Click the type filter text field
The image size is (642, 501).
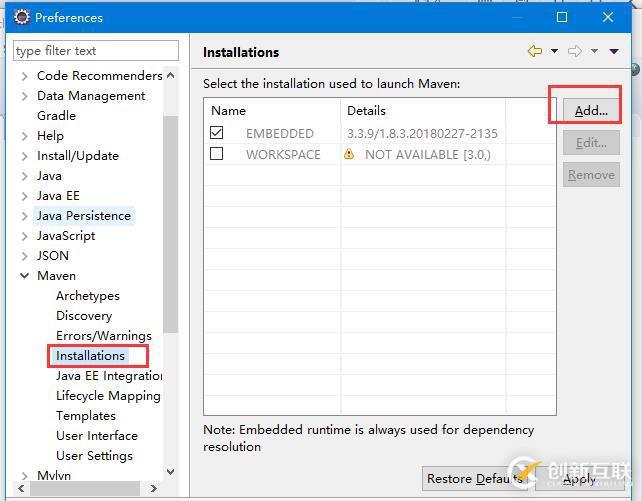point(96,51)
